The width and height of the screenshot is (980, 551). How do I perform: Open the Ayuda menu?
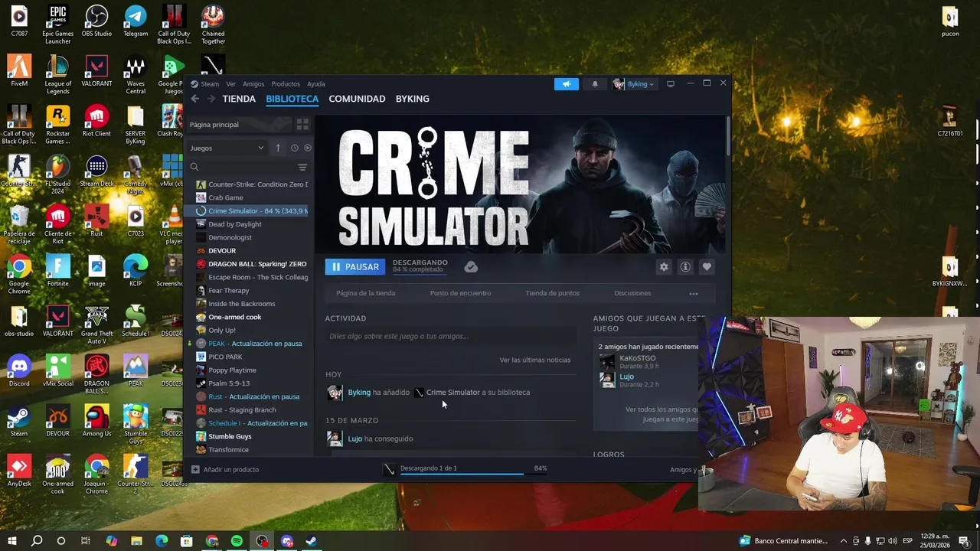pos(316,84)
